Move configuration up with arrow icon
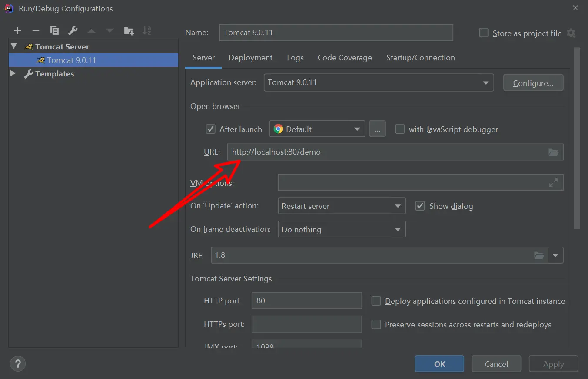 tap(91, 31)
